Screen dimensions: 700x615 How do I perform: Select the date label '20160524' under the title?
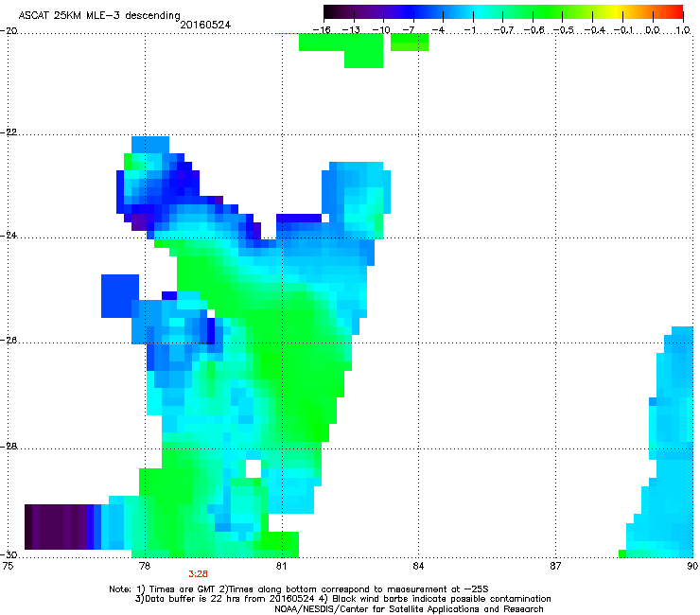[205, 25]
